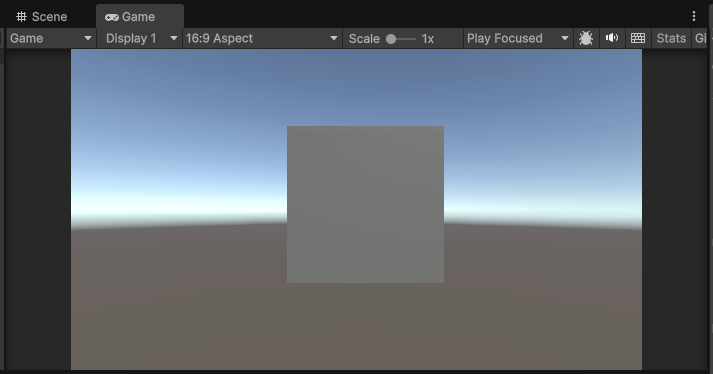Click the Scale label in toolbar

(364, 39)
